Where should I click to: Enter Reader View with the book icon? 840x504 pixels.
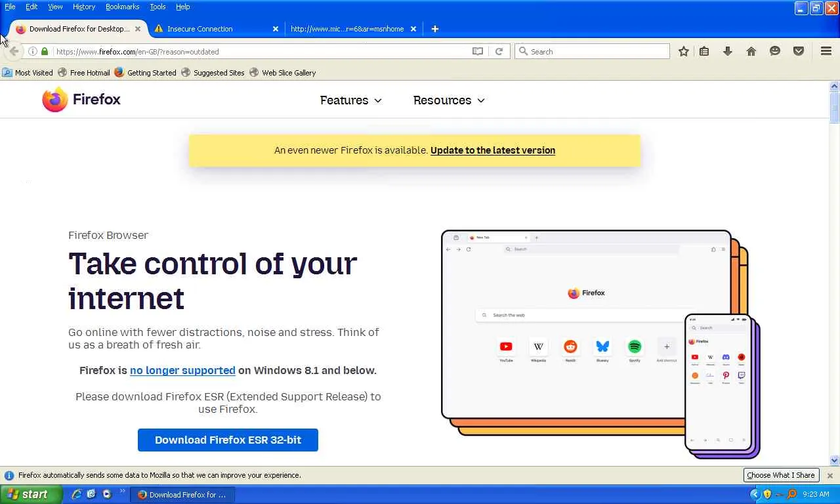click(x=478, y=51)
